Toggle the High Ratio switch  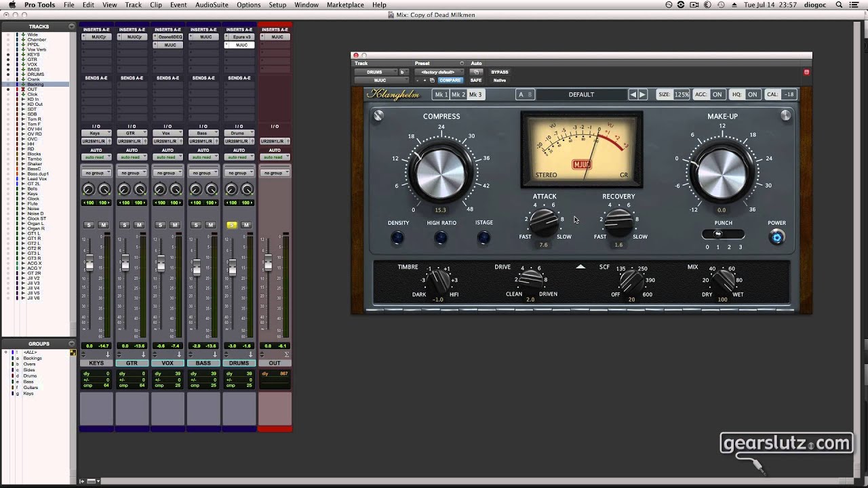[441, 237]
